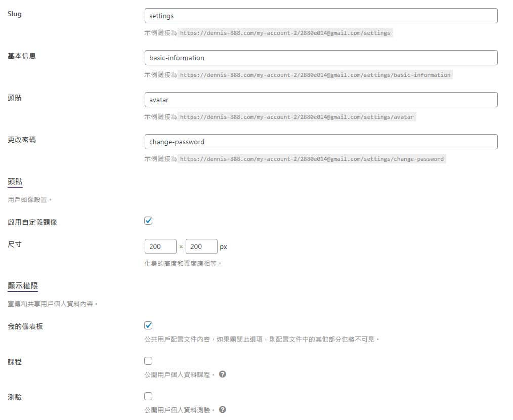Enable the 測驗 public profile checkbox
The width and height of the screenshot is (513, 420).
click(x=148, y=396)
